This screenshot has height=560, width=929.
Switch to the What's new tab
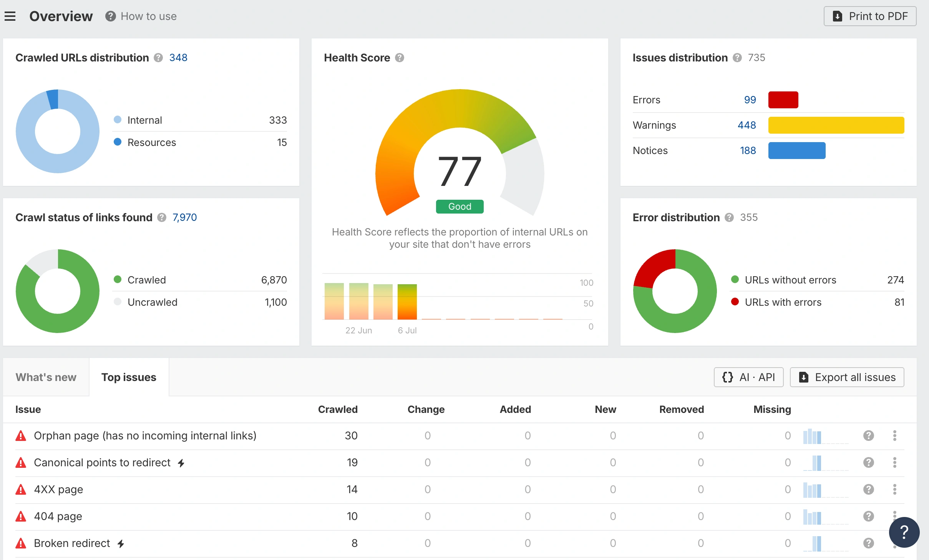(x=46, y=377)
